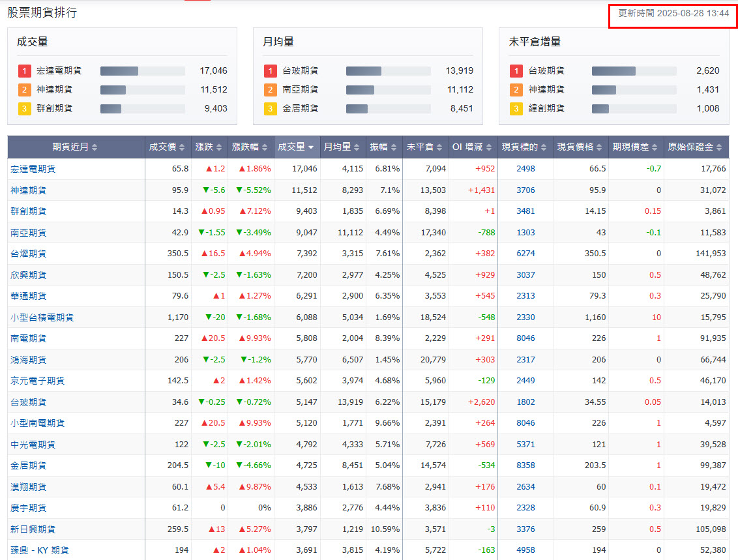Select 金居期貨 in 月均量 ranking card

point(301,108)
